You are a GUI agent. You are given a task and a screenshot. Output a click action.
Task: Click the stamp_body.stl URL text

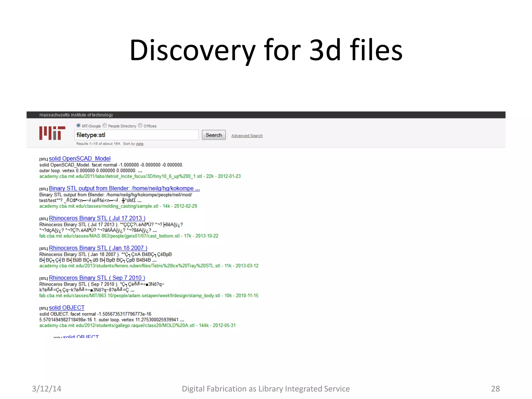point(149,296)
